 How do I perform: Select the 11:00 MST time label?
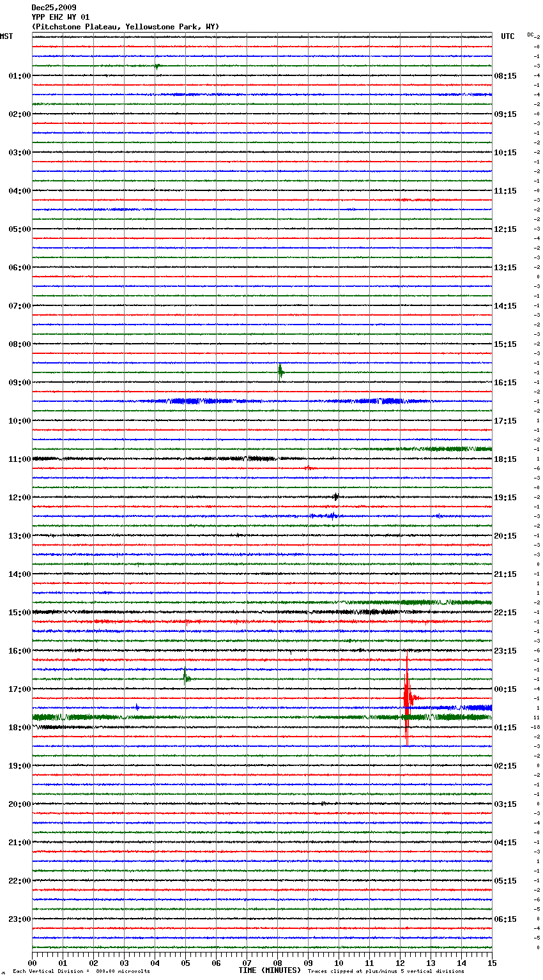pyautogui.click(x=20, y=459)
